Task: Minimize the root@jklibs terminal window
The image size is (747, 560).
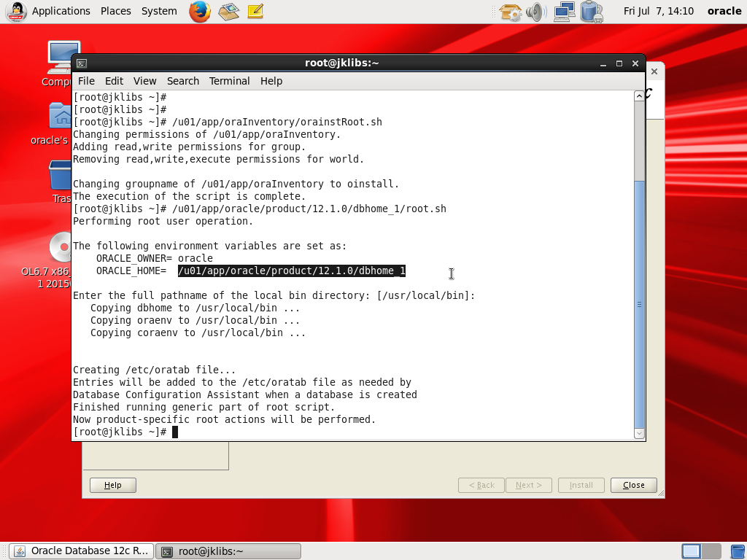Action: 603,63
